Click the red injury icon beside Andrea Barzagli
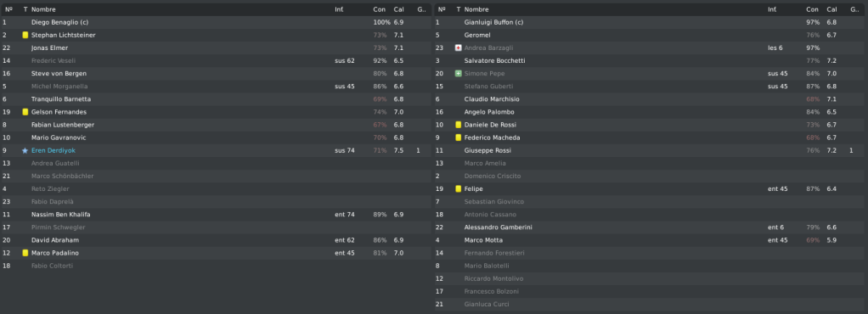Screen dimensions: 868x314 point(458,48)
